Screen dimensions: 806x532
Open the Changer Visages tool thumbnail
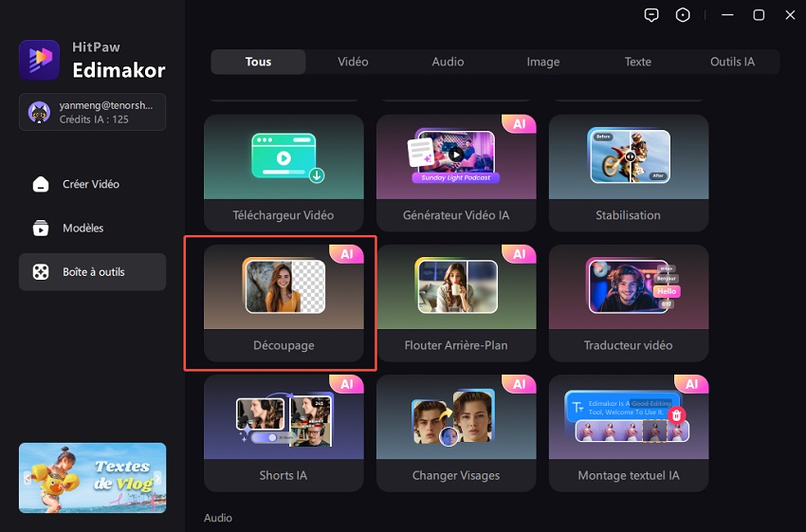pos(456,417)
